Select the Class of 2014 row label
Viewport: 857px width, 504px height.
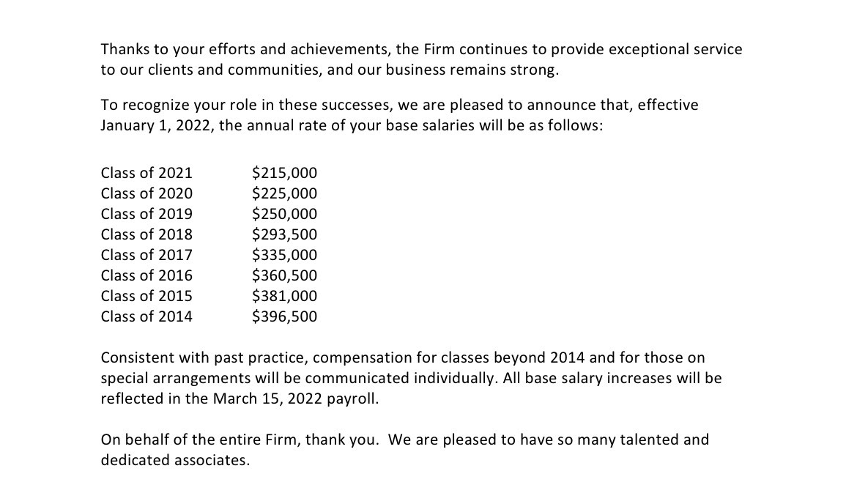(146, 316)
